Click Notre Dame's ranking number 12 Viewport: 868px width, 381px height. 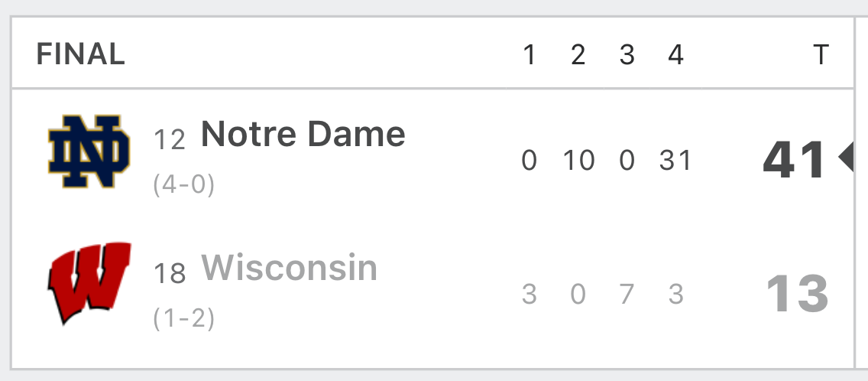[x=170, y=140]
